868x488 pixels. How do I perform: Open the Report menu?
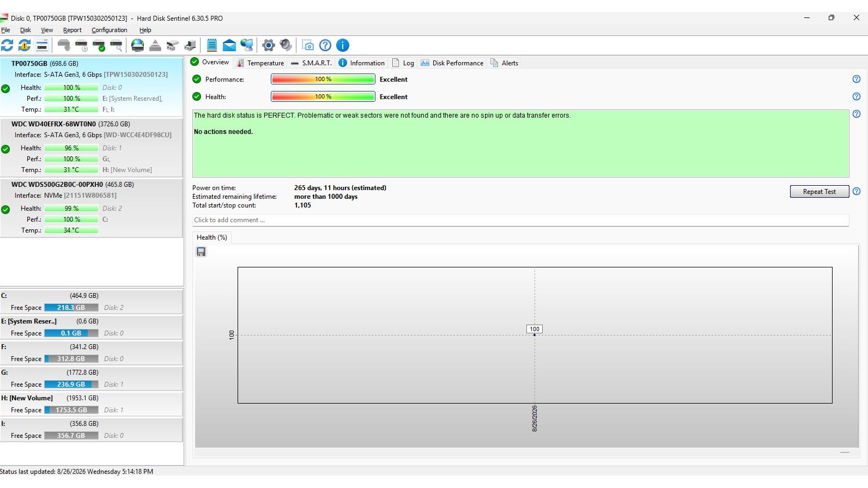[x=72, y=30]
